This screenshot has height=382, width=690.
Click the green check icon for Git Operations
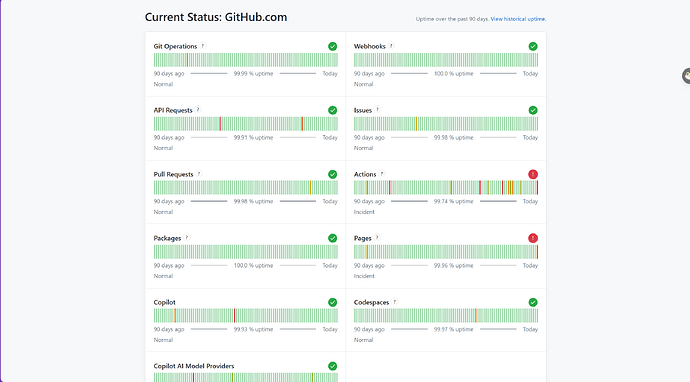[333, 46]
